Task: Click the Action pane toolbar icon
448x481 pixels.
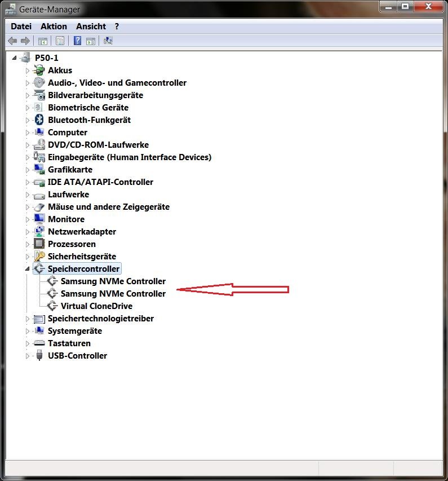Action: click(91, 41)
